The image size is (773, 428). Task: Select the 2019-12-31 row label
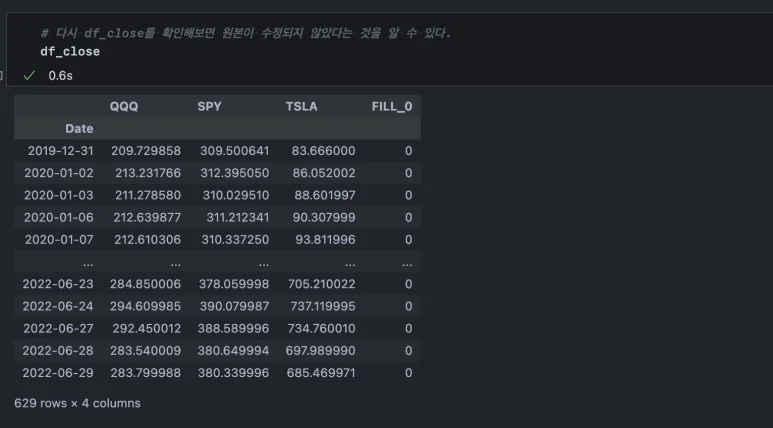(57, 151)
